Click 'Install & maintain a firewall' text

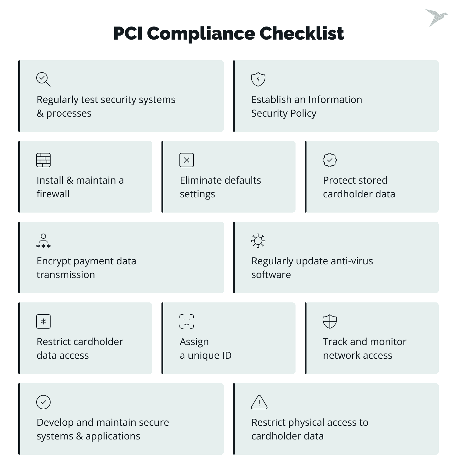[x=80, y=187]
